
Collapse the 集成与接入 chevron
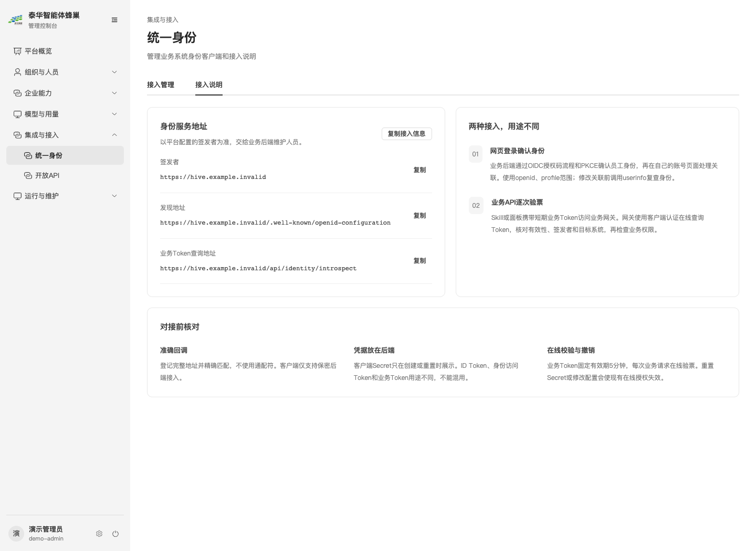point(114,135)
